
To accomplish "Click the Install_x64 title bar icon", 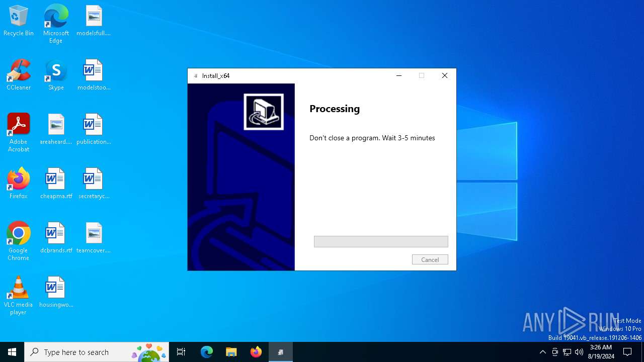I will (x=196, y=76).
